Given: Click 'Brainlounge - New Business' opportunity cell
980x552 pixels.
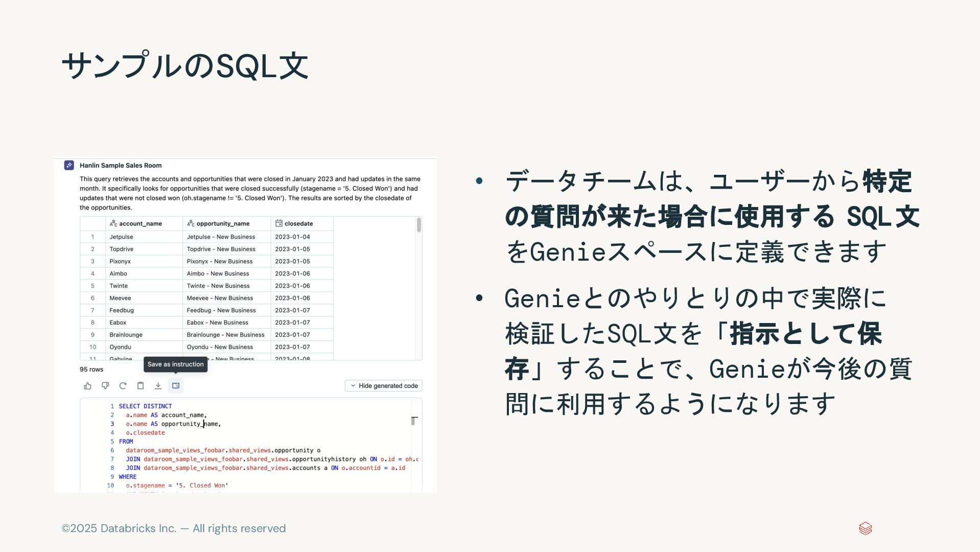Looking at the screenshot, I should [227, 335].
